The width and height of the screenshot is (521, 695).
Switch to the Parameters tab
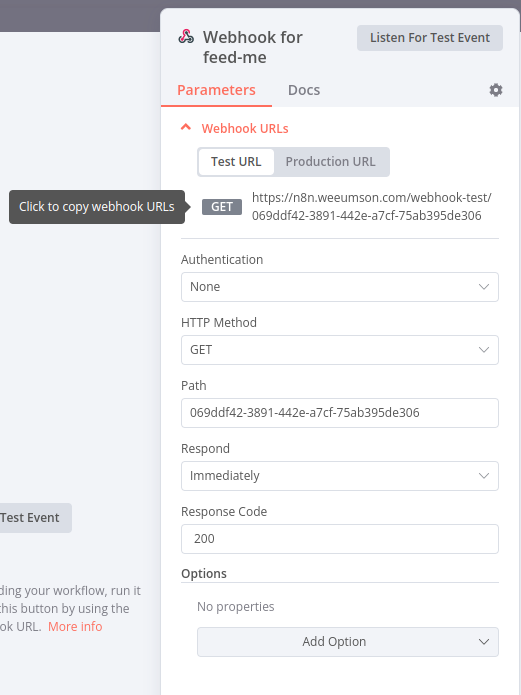pos(216,90)
